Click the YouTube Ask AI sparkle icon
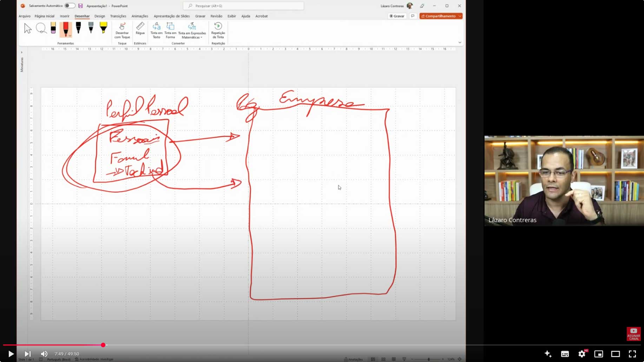 pyautogui.click(x=548, y=354)
